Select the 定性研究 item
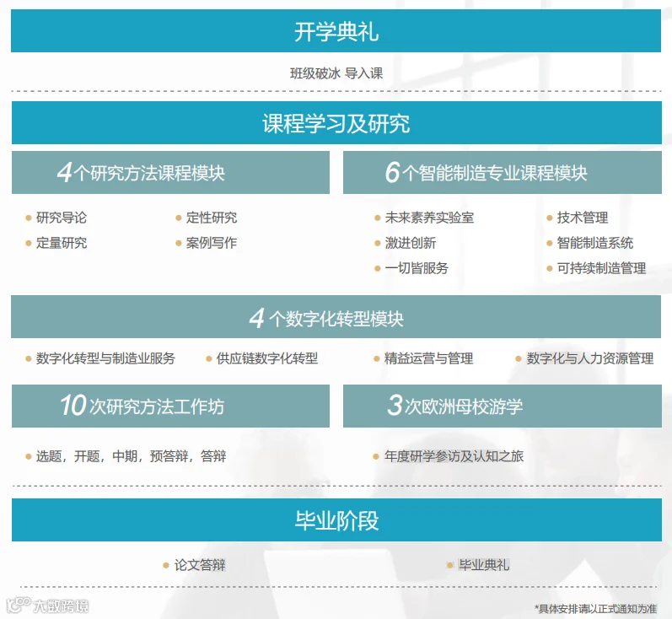Viewport: 672px width, 619px height. 212,218
